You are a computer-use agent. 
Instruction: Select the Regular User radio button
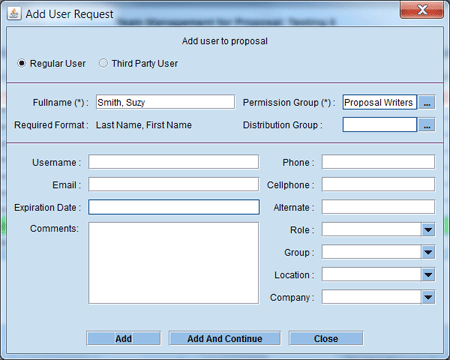(x=22, y=63)
